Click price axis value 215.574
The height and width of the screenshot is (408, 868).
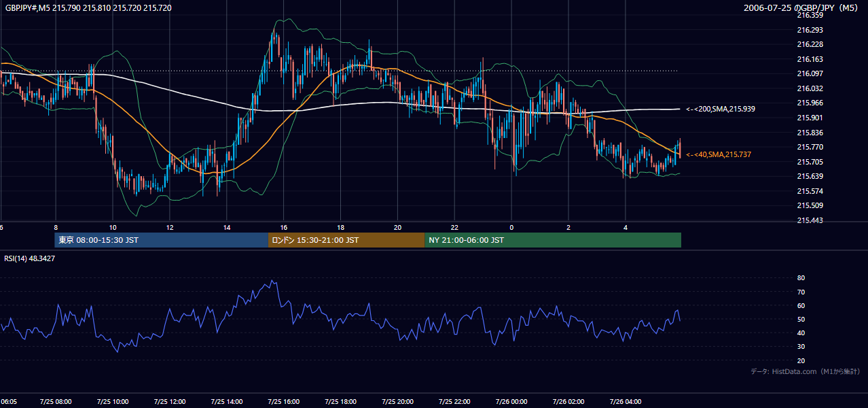point(810,191)
